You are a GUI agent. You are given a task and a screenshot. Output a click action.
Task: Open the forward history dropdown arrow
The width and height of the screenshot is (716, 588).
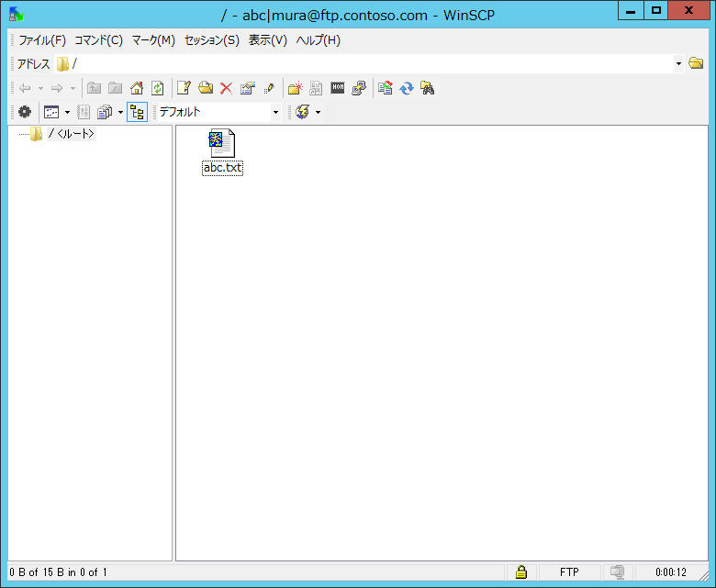point(73,88)
